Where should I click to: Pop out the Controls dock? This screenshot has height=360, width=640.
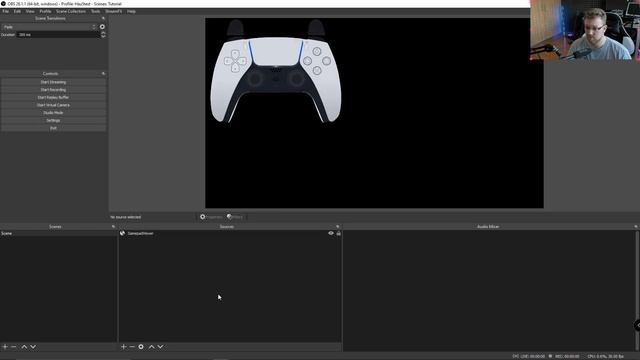pos(103,73)
